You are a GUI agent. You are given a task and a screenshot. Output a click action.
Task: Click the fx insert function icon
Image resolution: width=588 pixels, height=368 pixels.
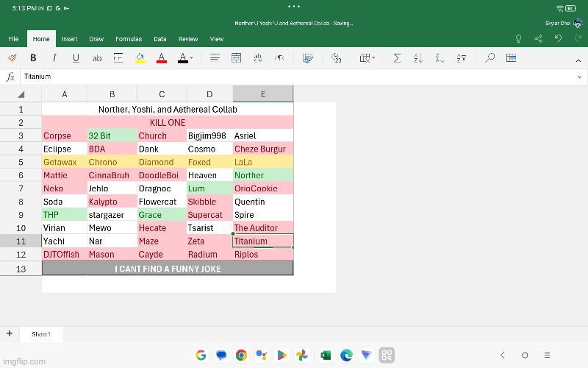point(10,77)
